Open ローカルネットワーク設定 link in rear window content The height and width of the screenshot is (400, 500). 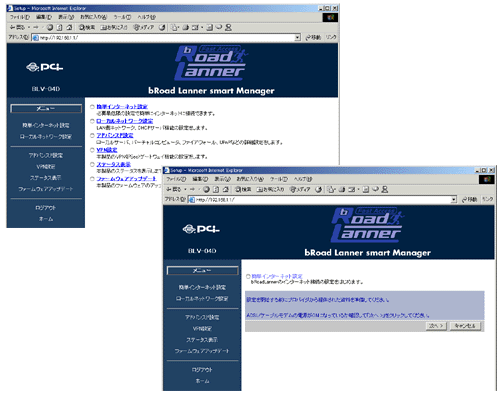pyautogui.click(x=125, y=121)
